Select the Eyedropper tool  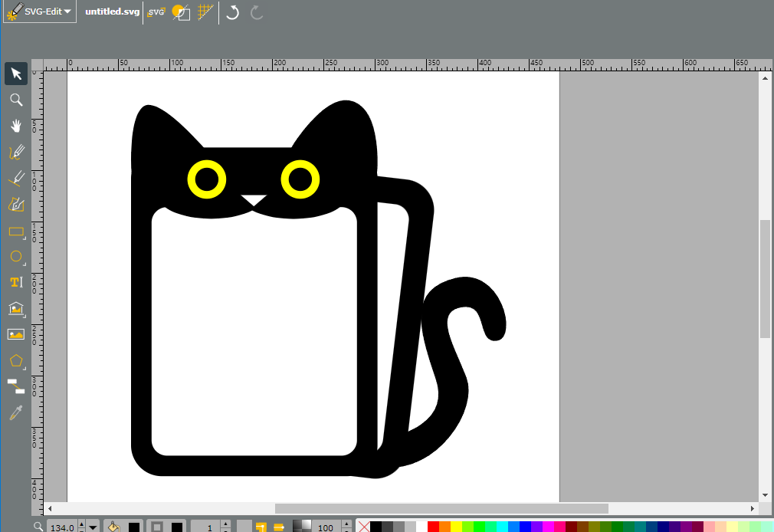click(x=16, y=413)
